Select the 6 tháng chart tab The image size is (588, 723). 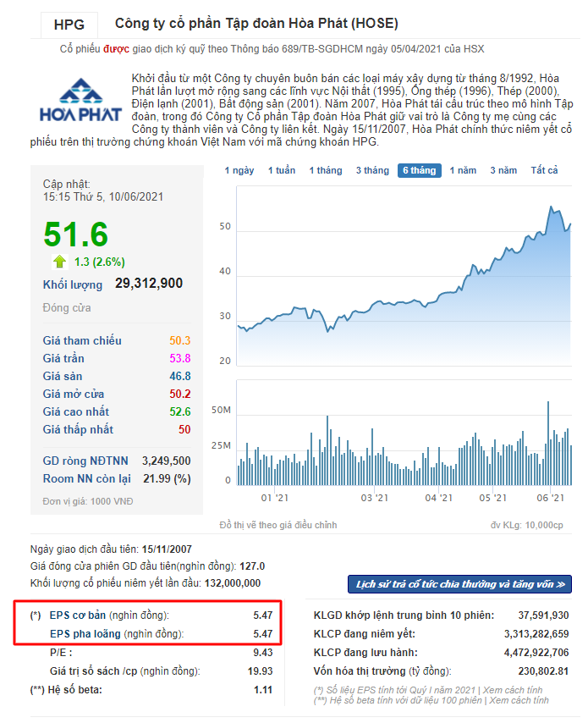[419, 170]
